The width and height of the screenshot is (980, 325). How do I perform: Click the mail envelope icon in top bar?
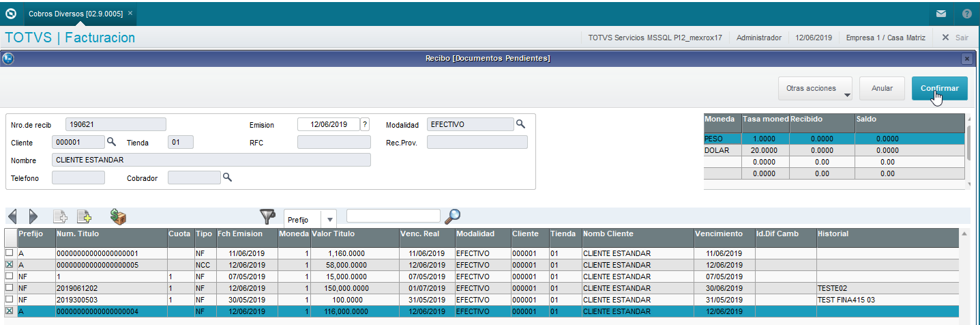(941, 13)
